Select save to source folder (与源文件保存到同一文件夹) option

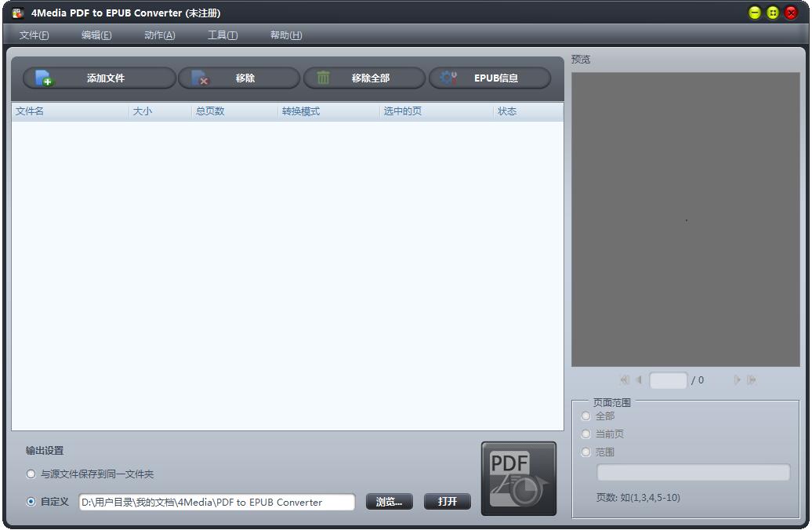coord(31,474)
